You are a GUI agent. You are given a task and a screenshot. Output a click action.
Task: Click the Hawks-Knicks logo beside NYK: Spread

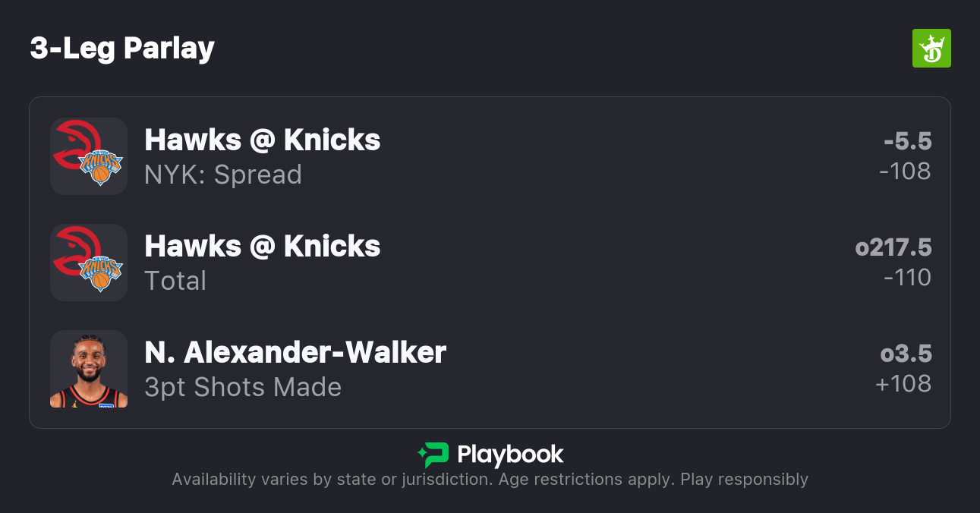89,156
